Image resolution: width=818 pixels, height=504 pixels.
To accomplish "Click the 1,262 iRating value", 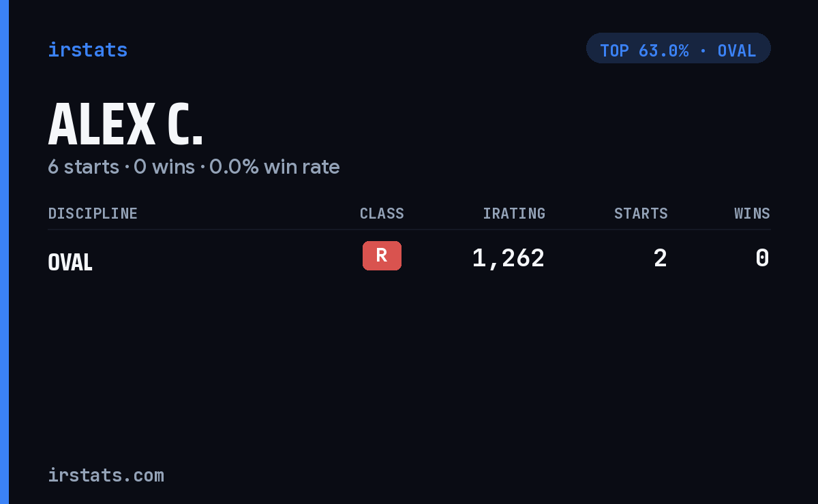I will [509, 258].
